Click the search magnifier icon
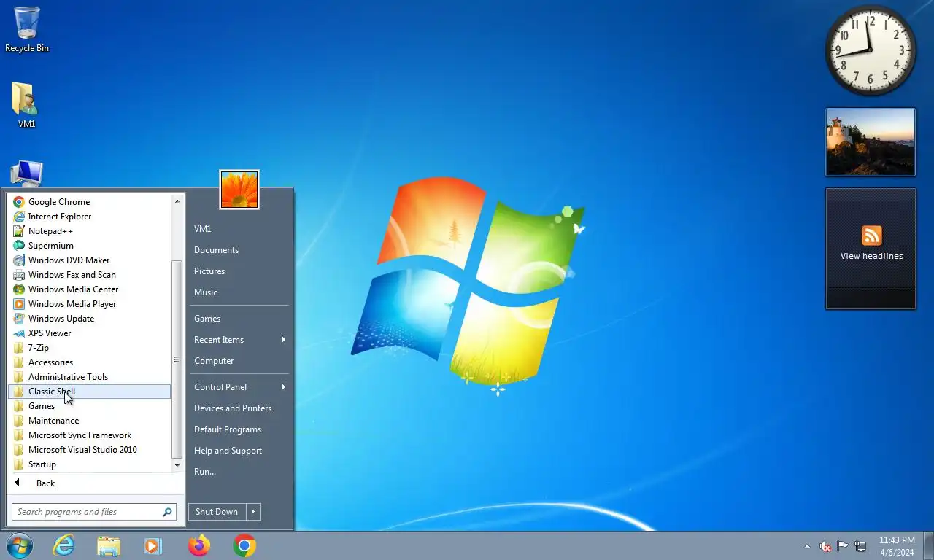934x560 pixels. (x=167, y=512)
